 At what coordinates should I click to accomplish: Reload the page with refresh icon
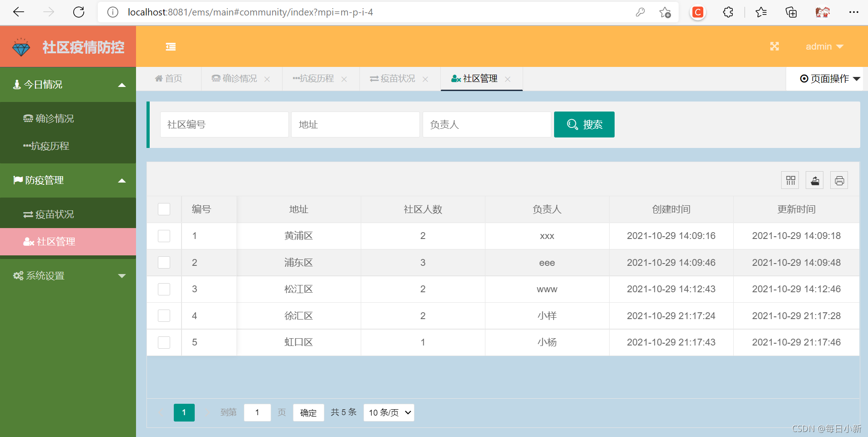(79, 12)
